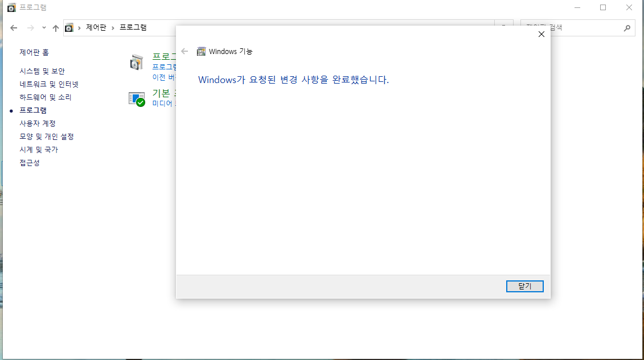Close the Windows 기능 dialog with X
The width and height of the screenshot is (644, 360).
[x=542, y=35]
